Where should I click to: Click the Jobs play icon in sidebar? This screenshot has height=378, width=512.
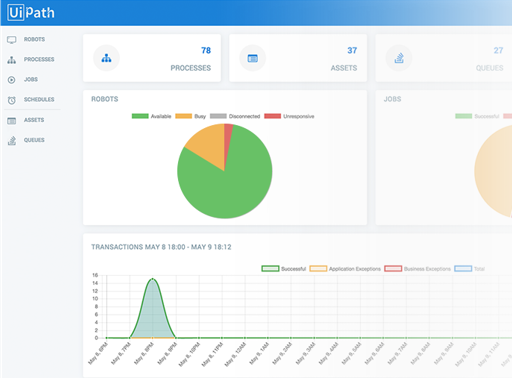point(12,80)
